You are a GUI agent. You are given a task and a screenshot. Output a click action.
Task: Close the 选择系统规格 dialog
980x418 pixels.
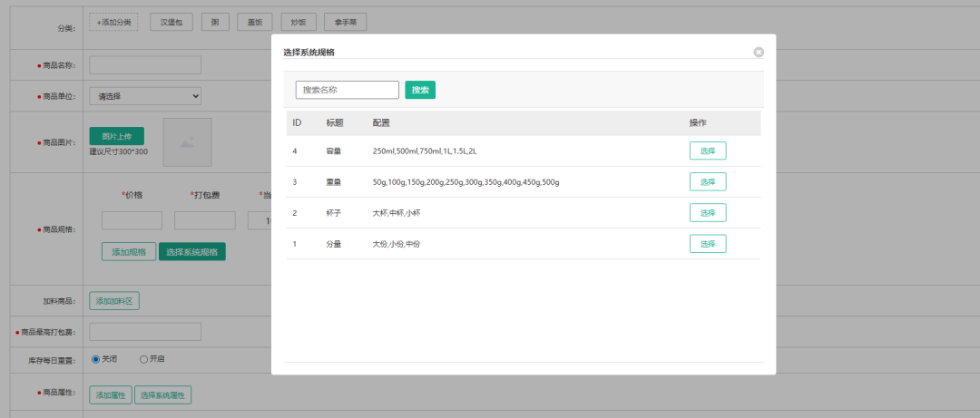coord(759,53)
